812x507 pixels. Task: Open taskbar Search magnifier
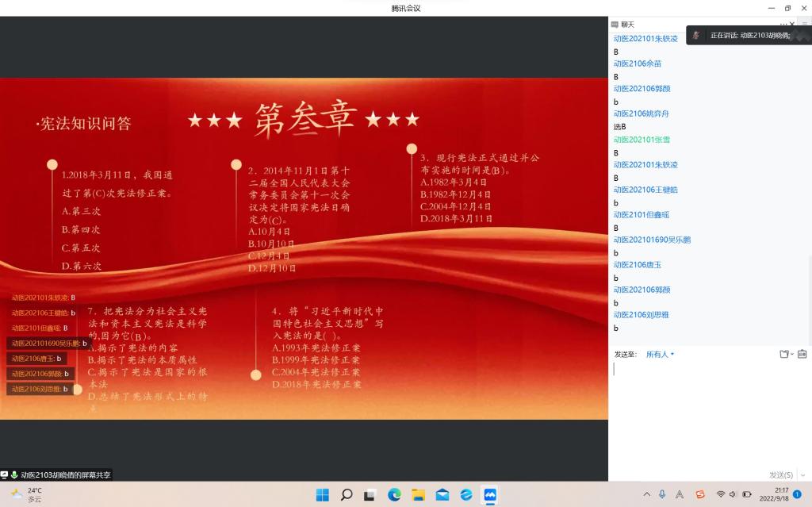(x=347, y=495)
